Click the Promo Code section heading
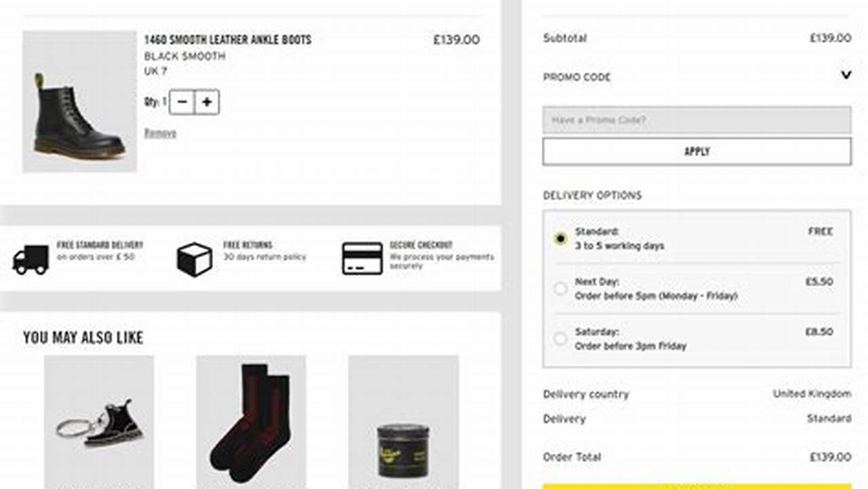Screen dimensions: 868x489 [577, 77]
